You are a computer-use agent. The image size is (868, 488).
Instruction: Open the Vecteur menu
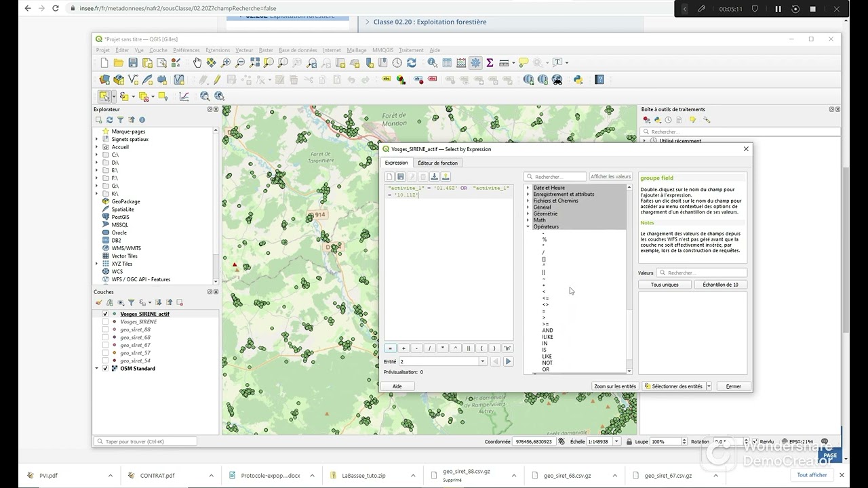(x=244, y=50)
